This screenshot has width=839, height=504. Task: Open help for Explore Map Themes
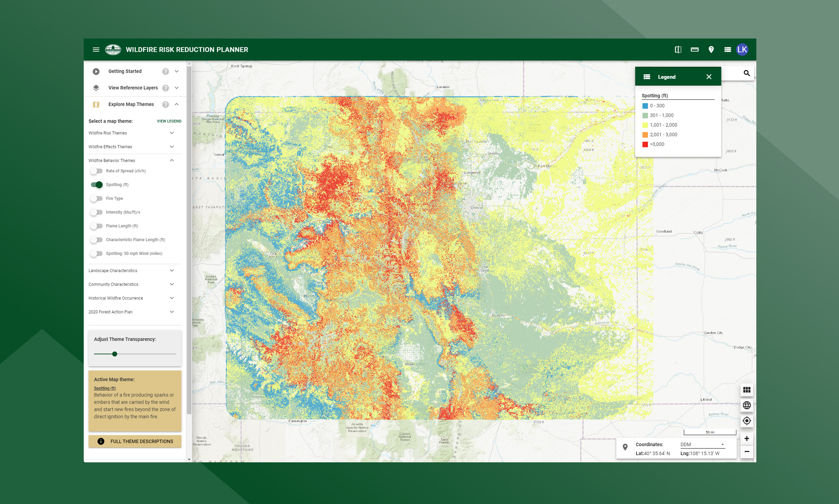point(165,104)
